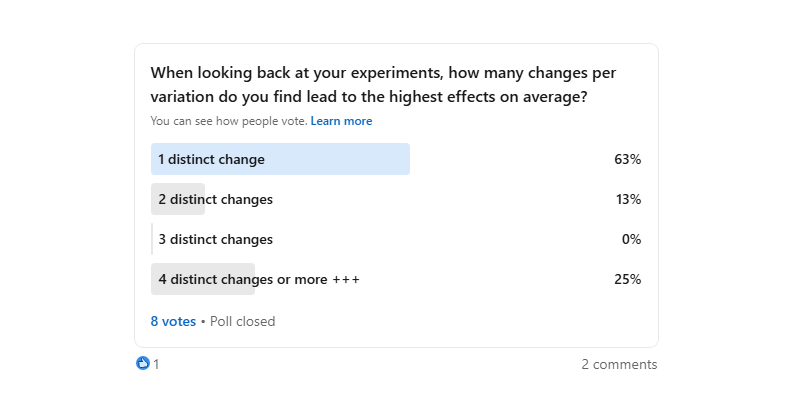
Task: Click the 63% result percentage
Action: [x=628, y=159]
